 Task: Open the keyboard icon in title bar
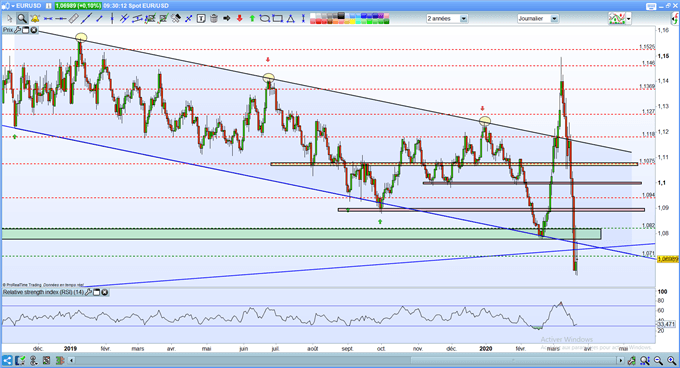click(651, 6)
